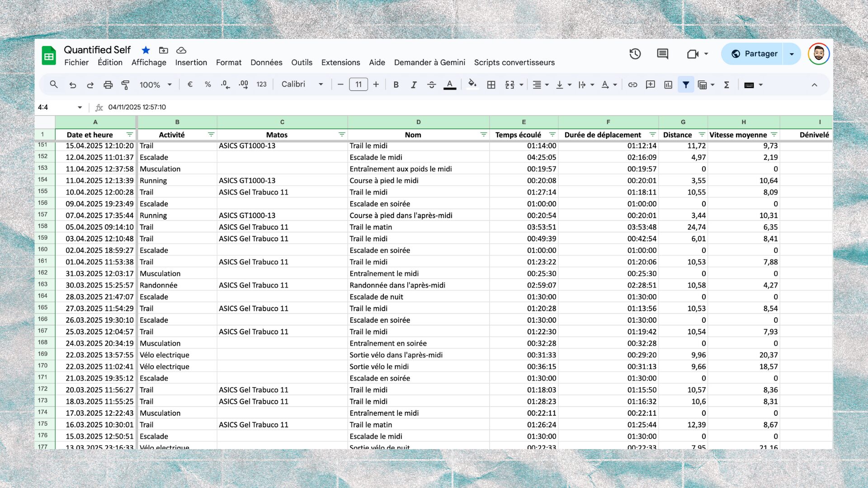Toggle italic text formatting
The width and height of the screenshot is (868, 488).
tap(413, 84)
